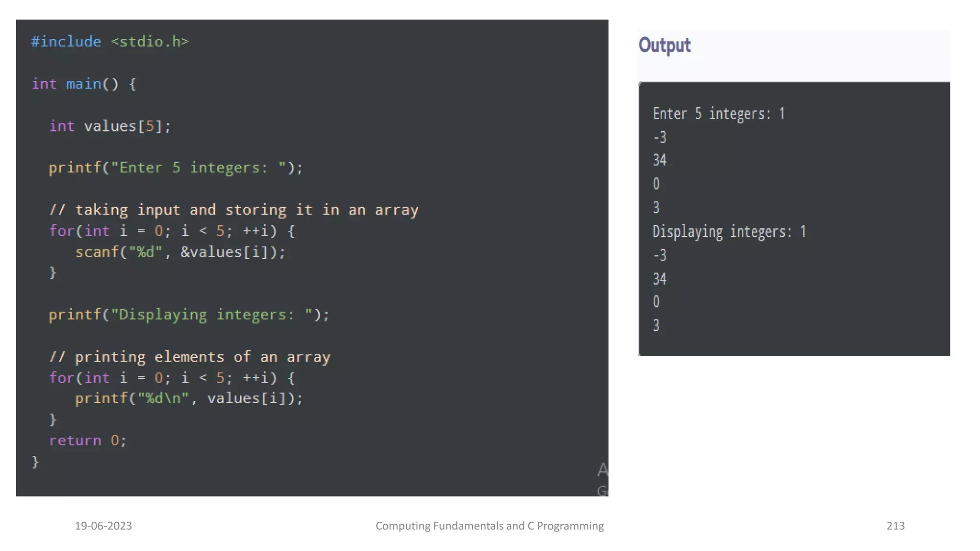Click the Enter 5 integers output line

(x=718, y=114)
